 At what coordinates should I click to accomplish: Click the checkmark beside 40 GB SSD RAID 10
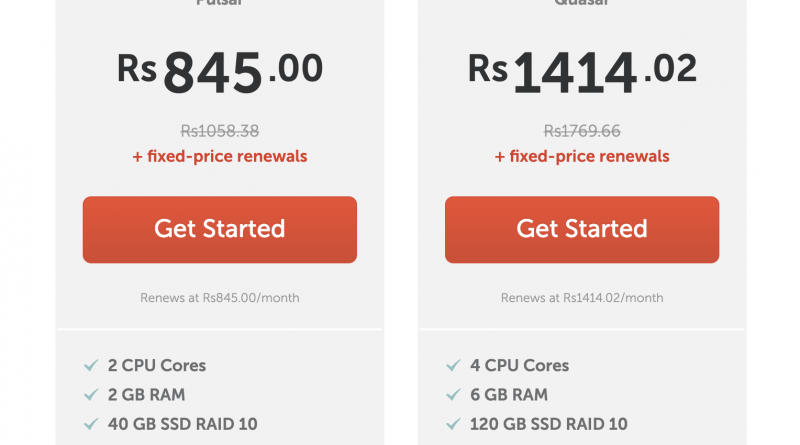91,424
